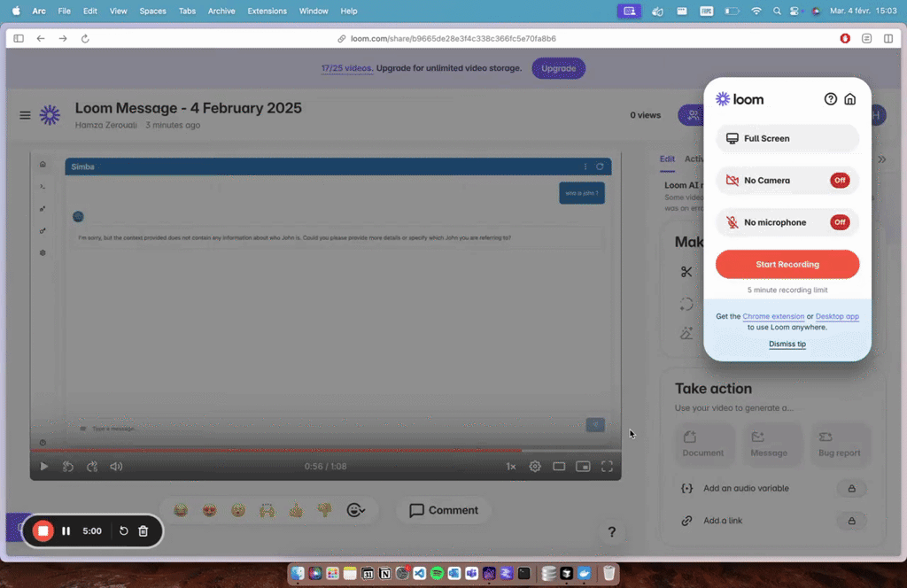Generate a Bug report from video
Viewport: 907px width, 588px height.
coord(840,445)
